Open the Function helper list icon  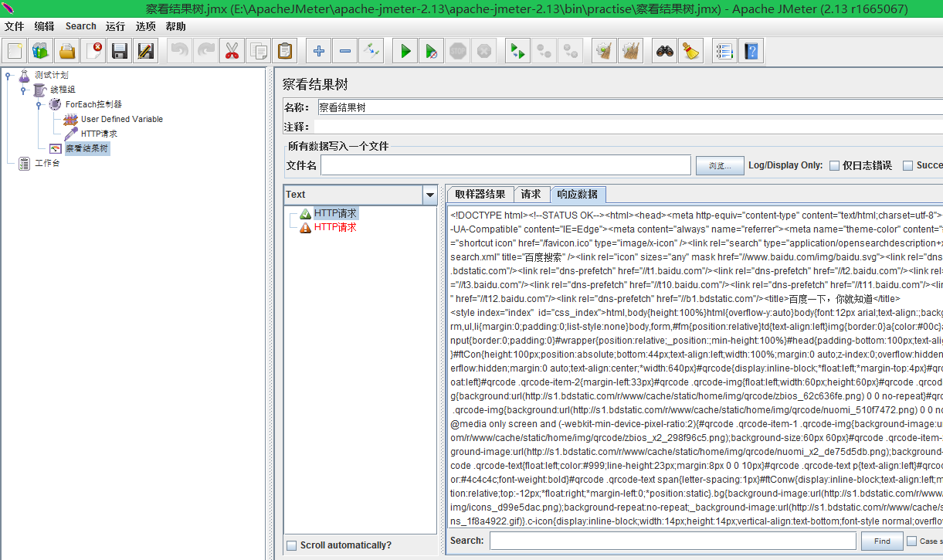pyautogui.click(x=724, y=52)
